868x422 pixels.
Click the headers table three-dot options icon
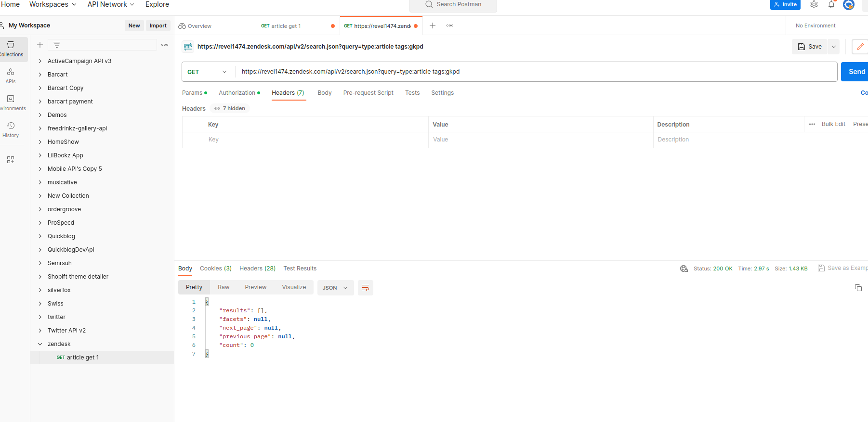tap(812, 124)
